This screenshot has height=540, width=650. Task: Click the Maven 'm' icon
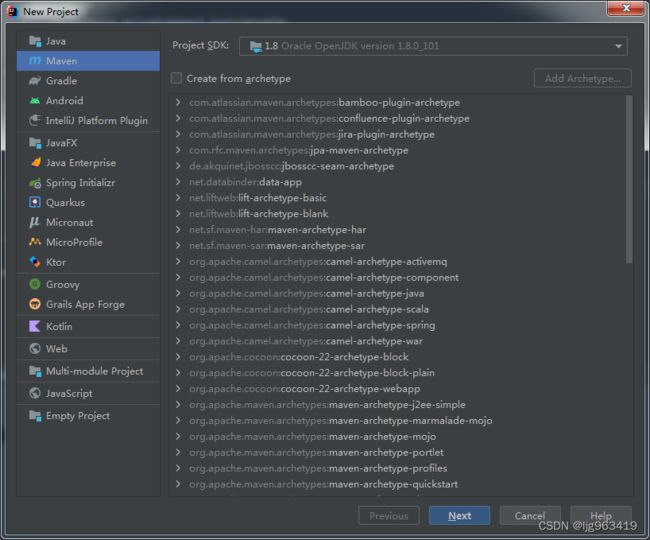pos(35,61)
